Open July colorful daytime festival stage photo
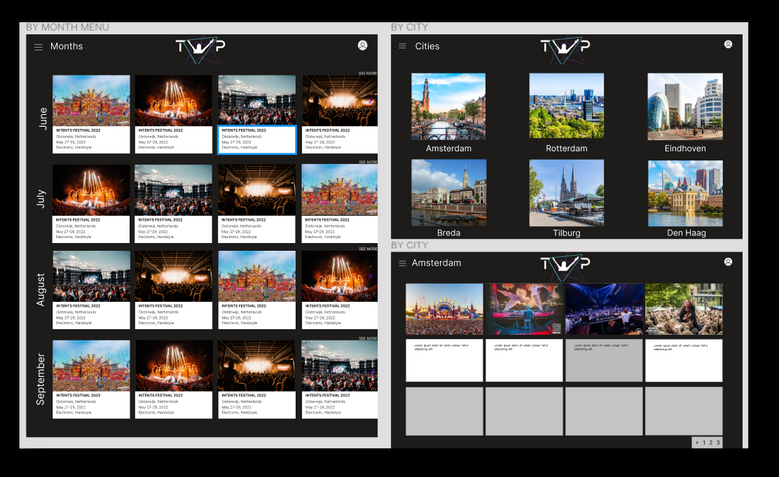The height and width of the screenshot is (477, 779). tap(339, 190)
